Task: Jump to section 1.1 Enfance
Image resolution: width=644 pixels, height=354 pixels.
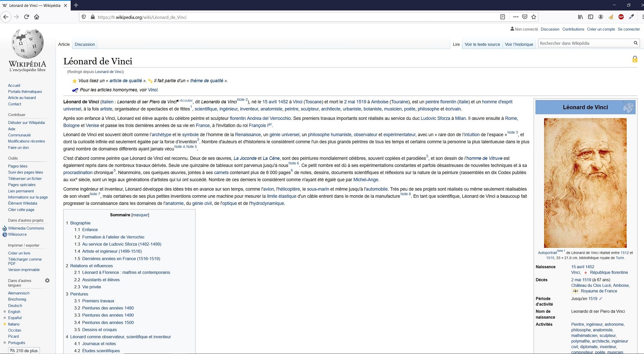Action: [90, 230]
